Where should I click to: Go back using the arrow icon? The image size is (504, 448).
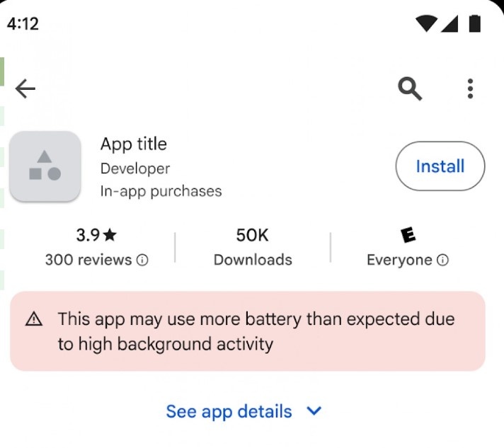25,88
